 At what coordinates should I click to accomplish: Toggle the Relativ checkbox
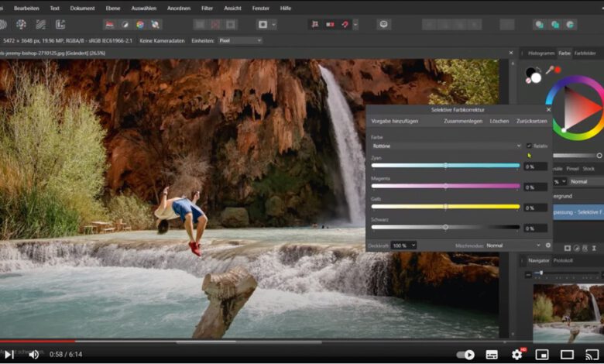click(x=530, y=146)
